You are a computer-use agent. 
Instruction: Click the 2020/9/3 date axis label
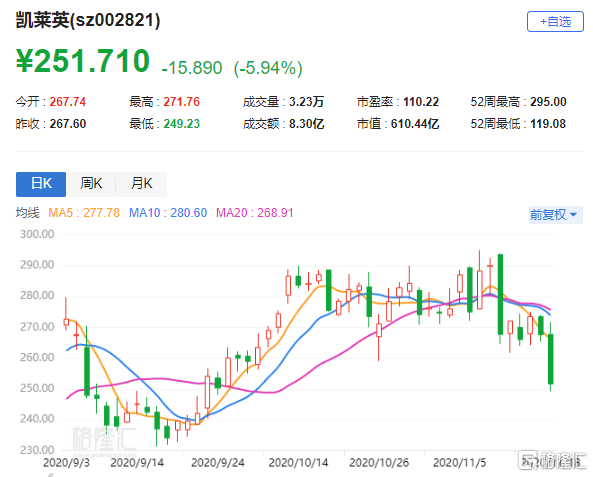(66, 463)
